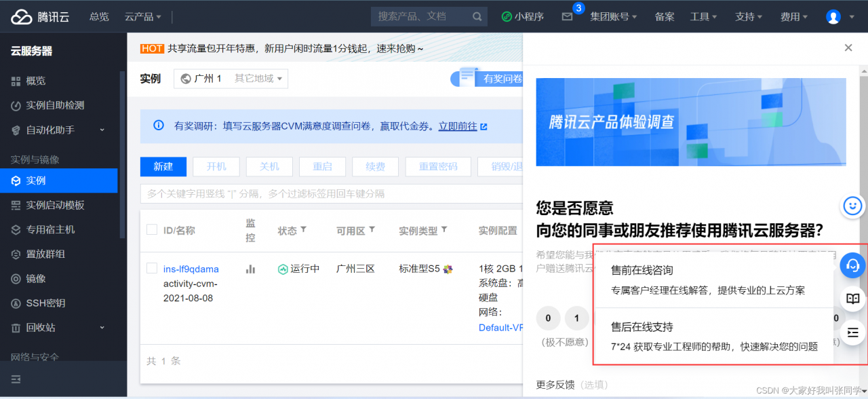Open the mail messages icon
Screen dimensions: 868x399
568,17
